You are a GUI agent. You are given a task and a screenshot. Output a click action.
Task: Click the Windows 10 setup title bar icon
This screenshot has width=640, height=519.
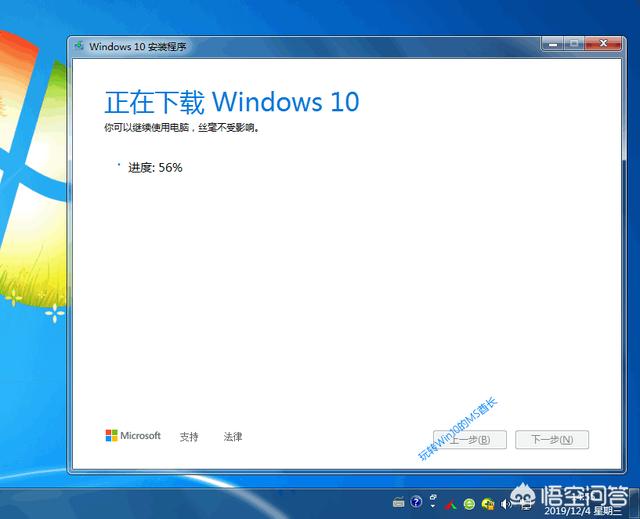(79, 46)
